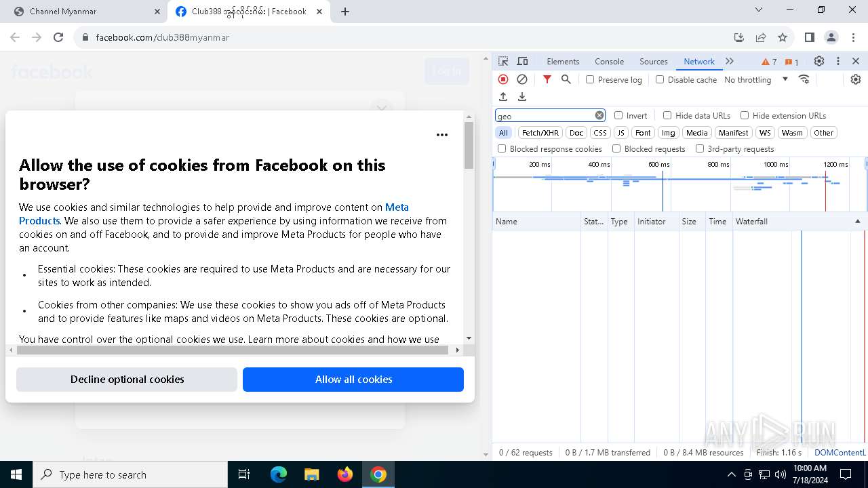Viewport: 868px width, 488px height.
Task: Open cookie dialog more options dots
Action: click(x=442, y=135)
